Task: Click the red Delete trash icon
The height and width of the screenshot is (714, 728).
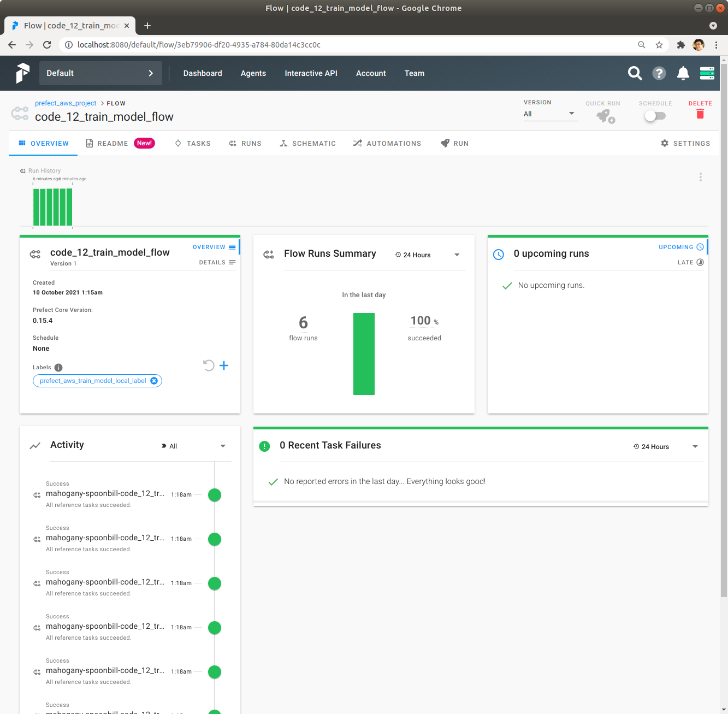Action: click(x=700, y=114)
